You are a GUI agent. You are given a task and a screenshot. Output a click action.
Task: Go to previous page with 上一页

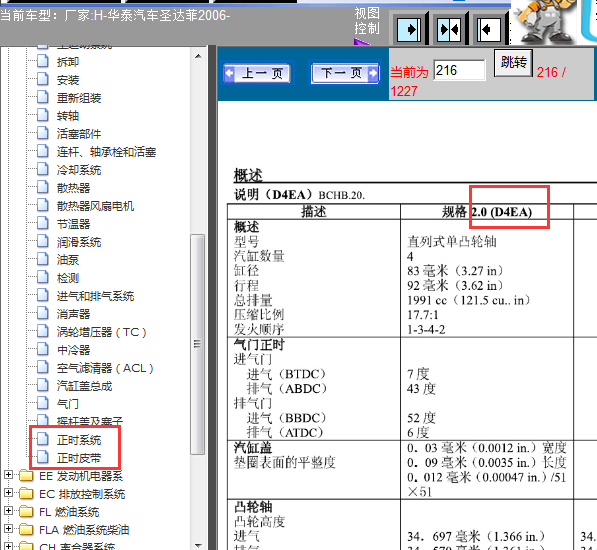coord(257,73)
